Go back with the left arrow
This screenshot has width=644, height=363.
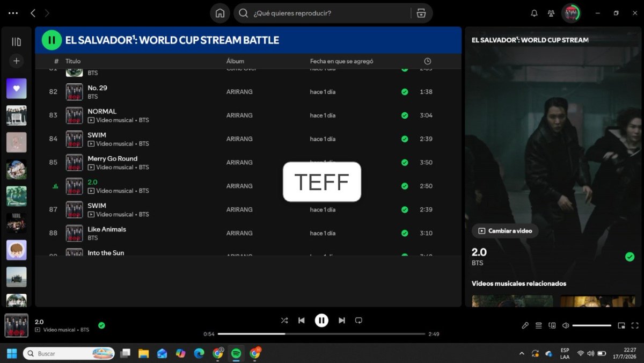pos(33,13)
